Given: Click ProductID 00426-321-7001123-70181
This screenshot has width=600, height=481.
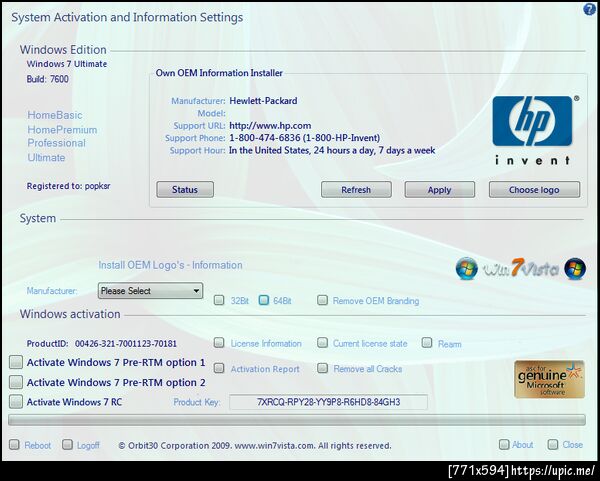Looking at the screenshot, I should pyautogui.click(x=102, y=344).
